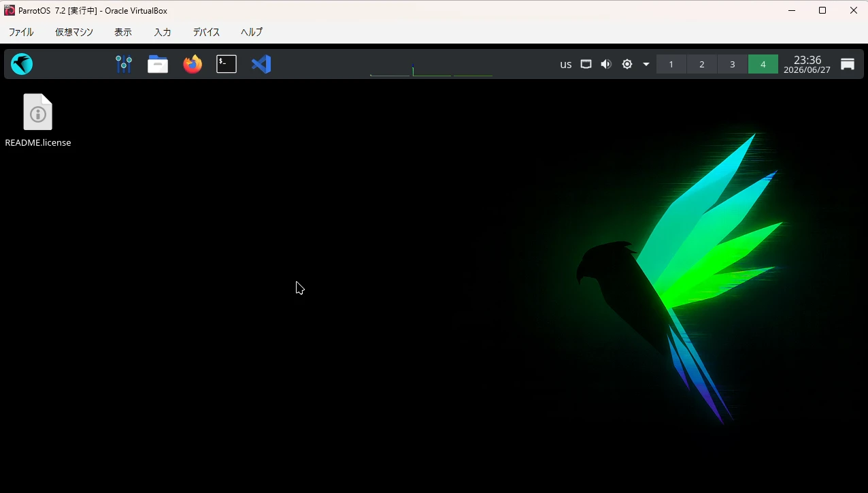Open the terminal launcher in panel

pos(227,64)
